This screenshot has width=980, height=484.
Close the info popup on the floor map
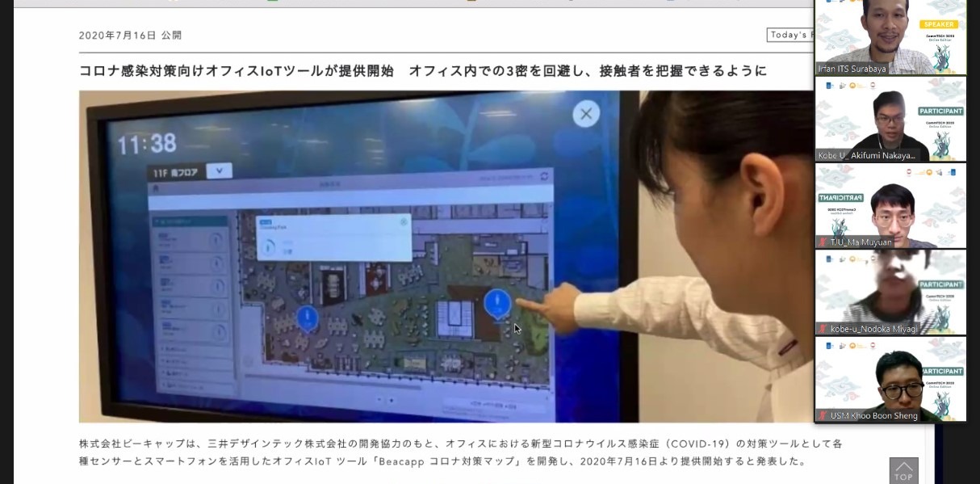pyautogui.click(x=403, y=222)
